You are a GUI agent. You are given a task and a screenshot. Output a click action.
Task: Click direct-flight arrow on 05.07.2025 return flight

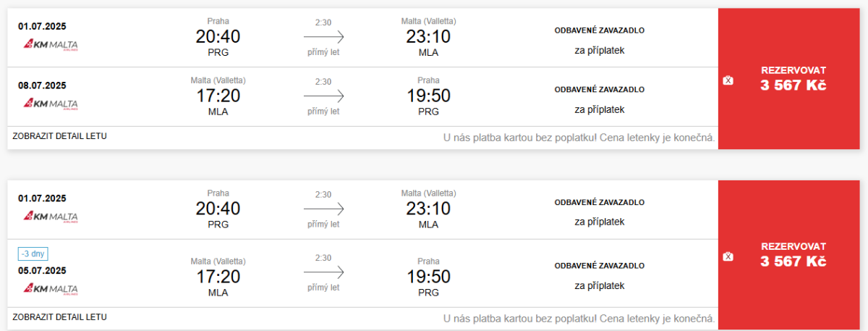click(323, 272)
